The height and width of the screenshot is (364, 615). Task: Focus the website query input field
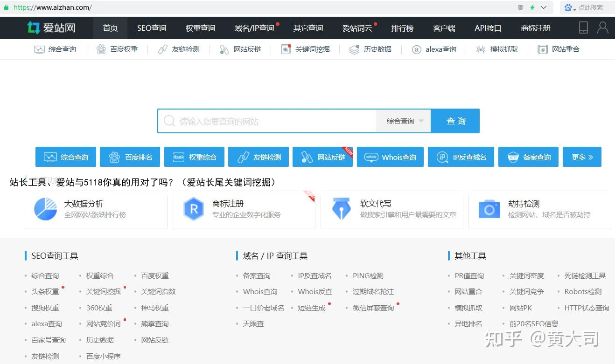275,121
